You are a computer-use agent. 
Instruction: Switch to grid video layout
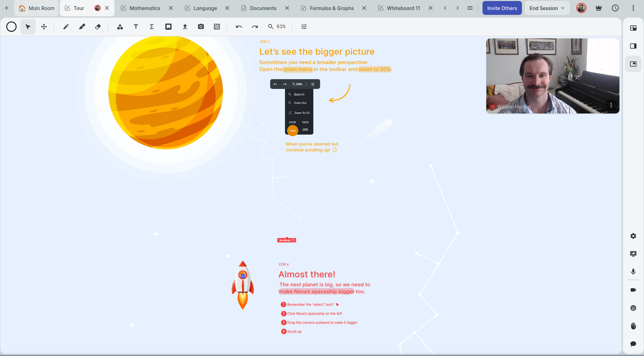pos(633,28)
